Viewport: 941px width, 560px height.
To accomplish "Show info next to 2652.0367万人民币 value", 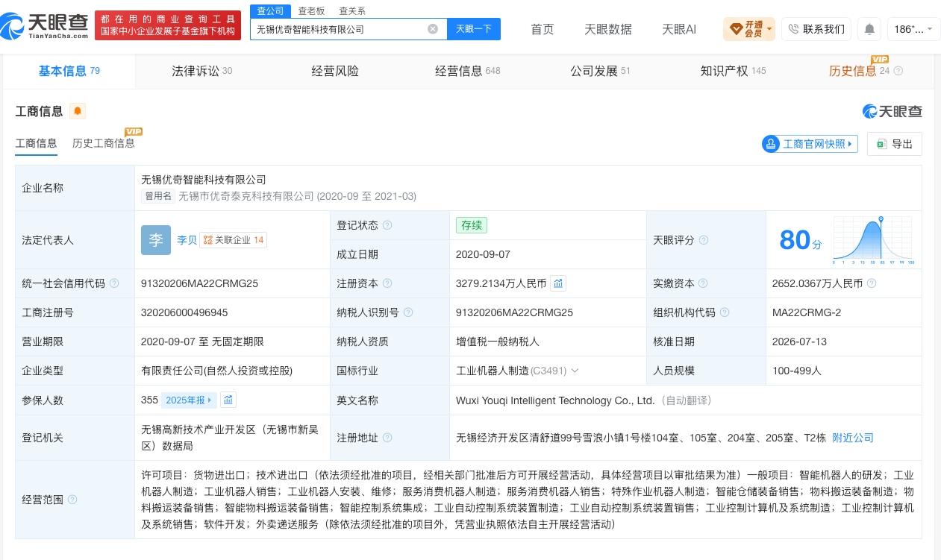I will pyautogui.click(x=872, y=283).
